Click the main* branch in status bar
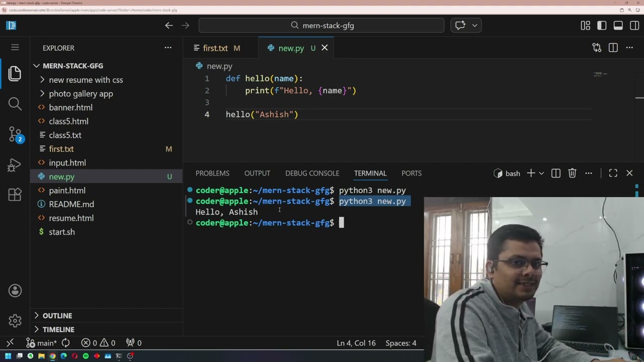 pos(41,343)
